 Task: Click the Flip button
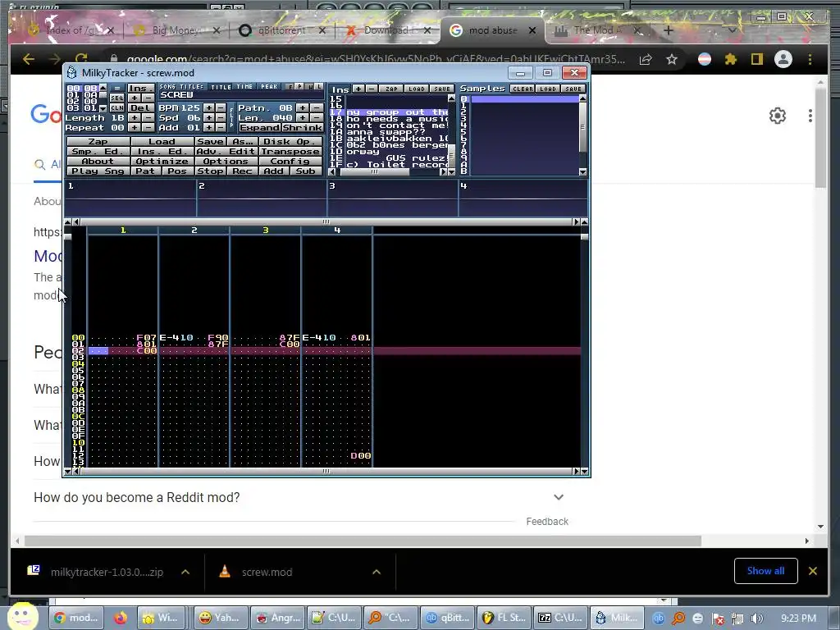point(231,118)
